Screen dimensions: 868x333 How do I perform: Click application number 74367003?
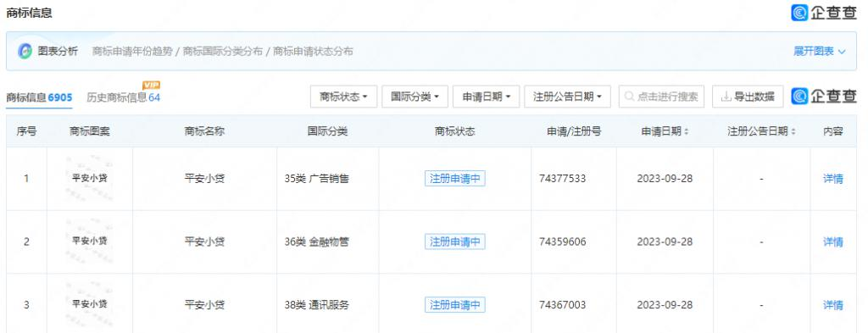pos(562,305)
